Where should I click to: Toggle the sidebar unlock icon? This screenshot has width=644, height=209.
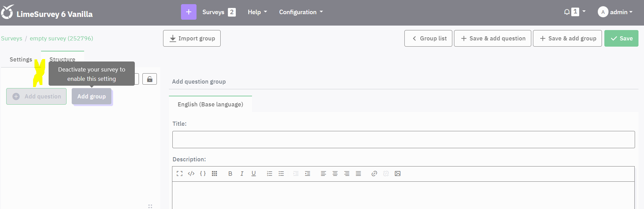click(x=150, y=79)
